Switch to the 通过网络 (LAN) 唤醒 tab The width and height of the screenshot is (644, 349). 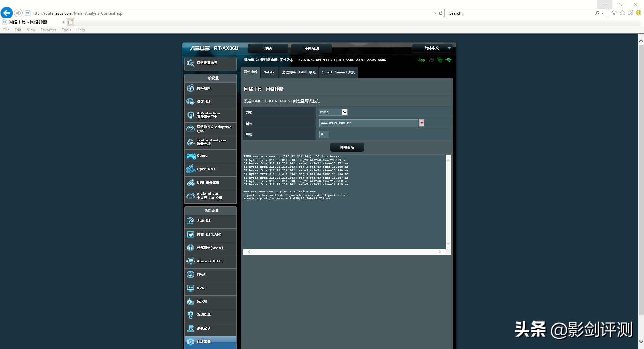[x=299, y=72]
